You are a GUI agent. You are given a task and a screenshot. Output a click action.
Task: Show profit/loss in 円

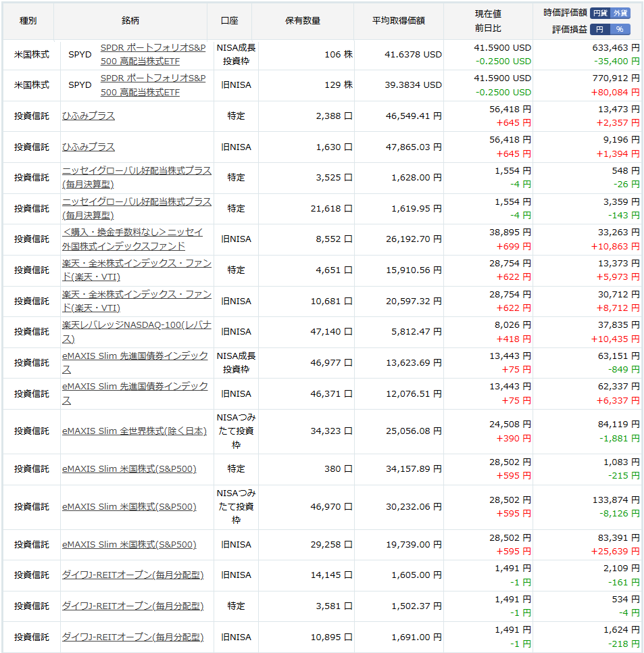[x=600, y=29]
